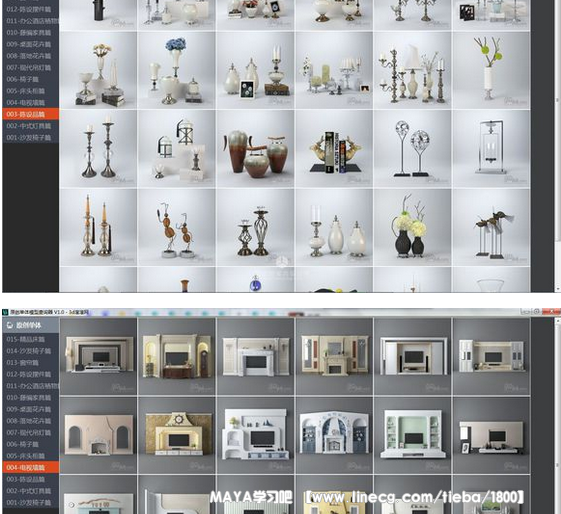Viewport: 561px width, 514px height.
Task: Open 006-椅子篇 in the upper window sidebar
Action: (31, 79)
